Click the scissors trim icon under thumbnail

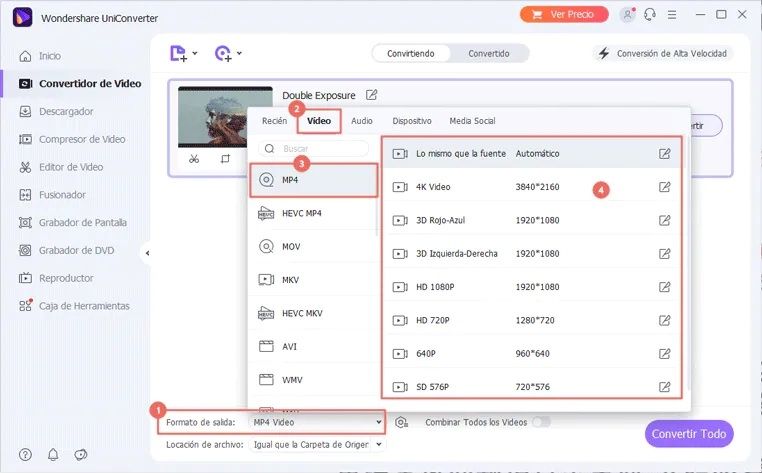(194, 158)
